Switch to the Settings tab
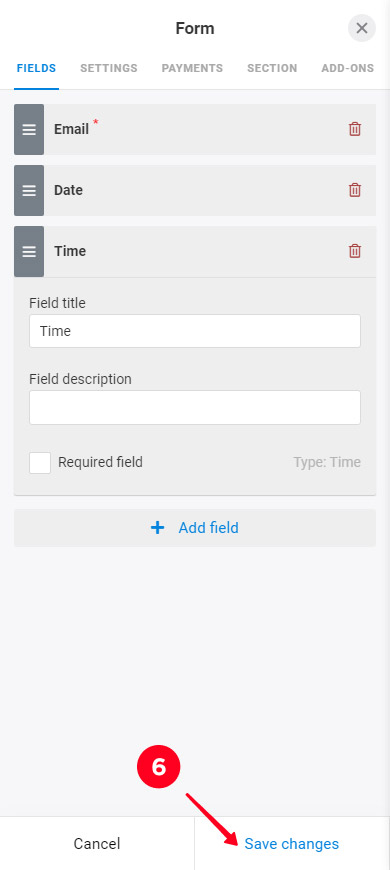The width and height of the screenshot is (390, 870). click(109, 68)
